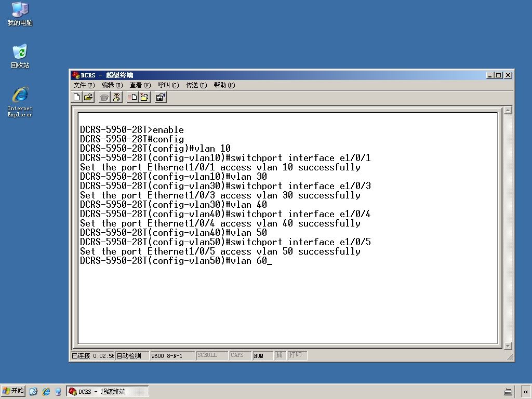Screen dimensions: 532x399
Task: Click 'access vlan 30 successfully' message line
Action: pyautogui.click(x=220, y=195)
